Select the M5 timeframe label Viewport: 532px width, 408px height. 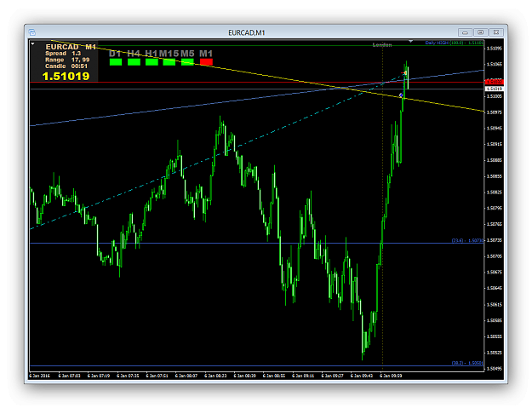click(187, 54)
